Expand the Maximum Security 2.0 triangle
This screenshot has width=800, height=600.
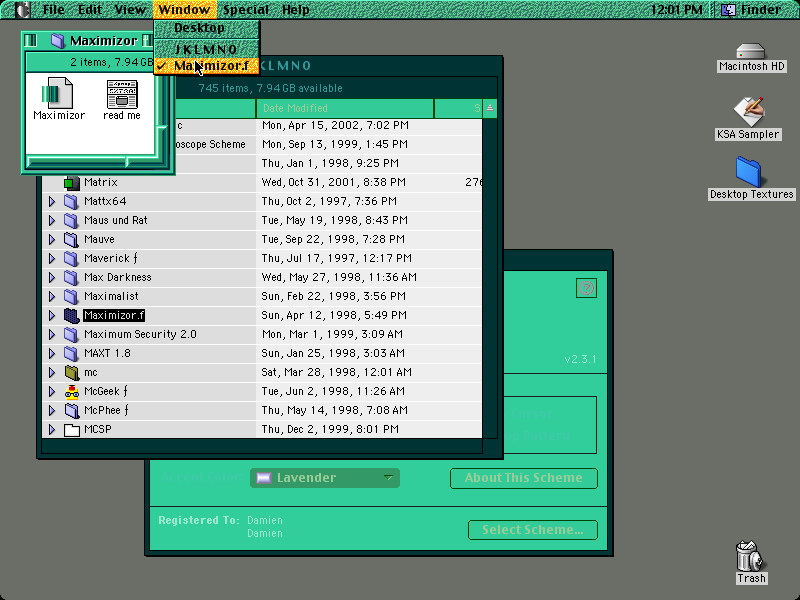click(52, 334)
